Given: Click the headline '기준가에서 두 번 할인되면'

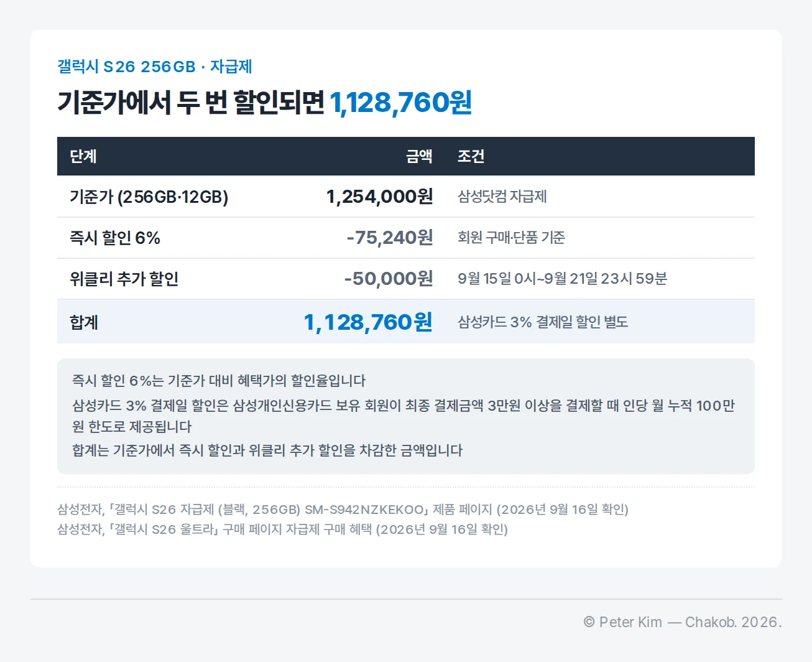Looking at the screenshot, I should (x=191, y=103).
